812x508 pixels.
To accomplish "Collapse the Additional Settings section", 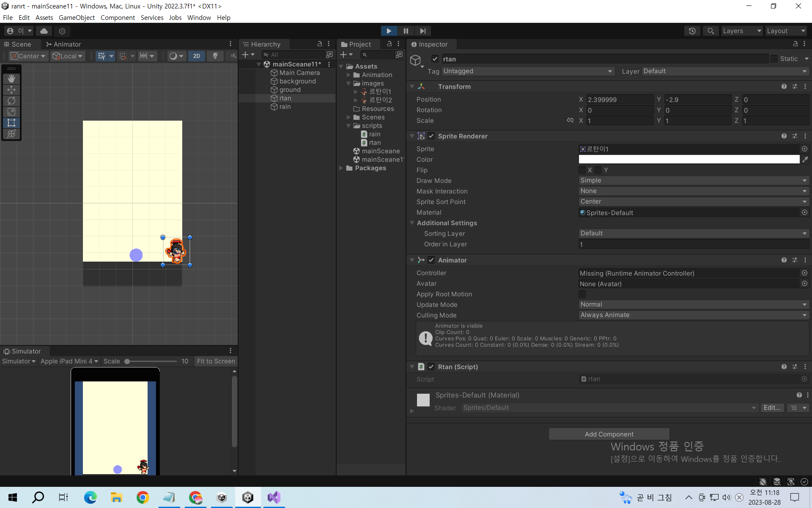I will click(412, 223).
